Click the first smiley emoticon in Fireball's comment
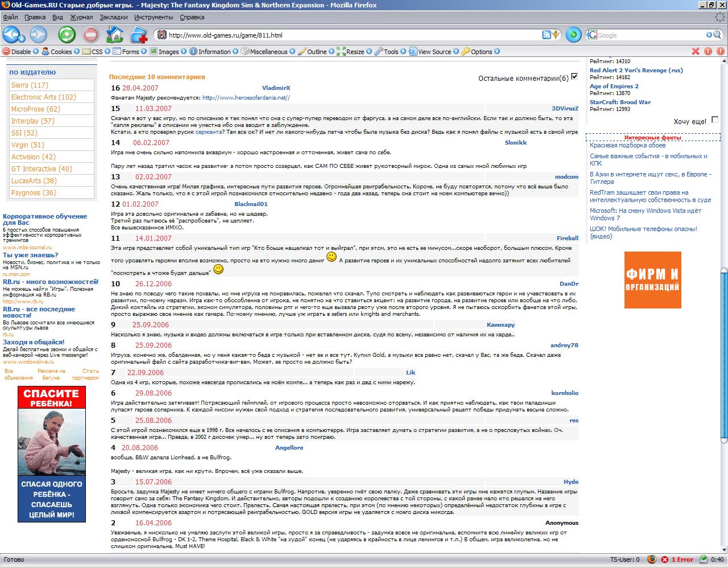728x568 pixels. coord(332,257)
